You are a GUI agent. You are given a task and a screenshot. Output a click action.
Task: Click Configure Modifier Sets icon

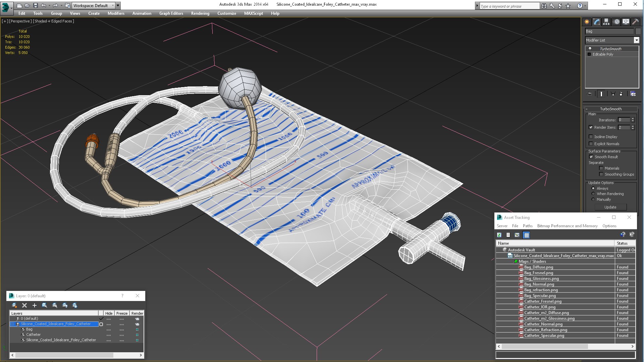click(x=633, y=94)
